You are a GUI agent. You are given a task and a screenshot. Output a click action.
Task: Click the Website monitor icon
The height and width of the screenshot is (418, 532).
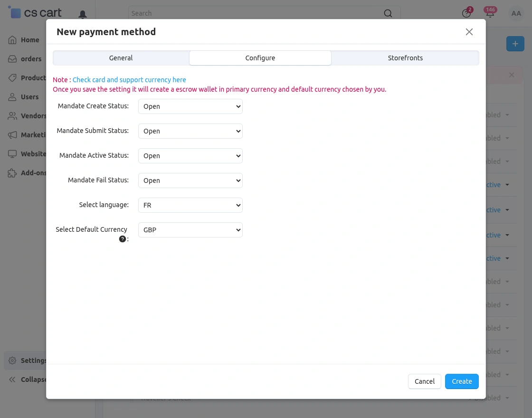(12, 154)
